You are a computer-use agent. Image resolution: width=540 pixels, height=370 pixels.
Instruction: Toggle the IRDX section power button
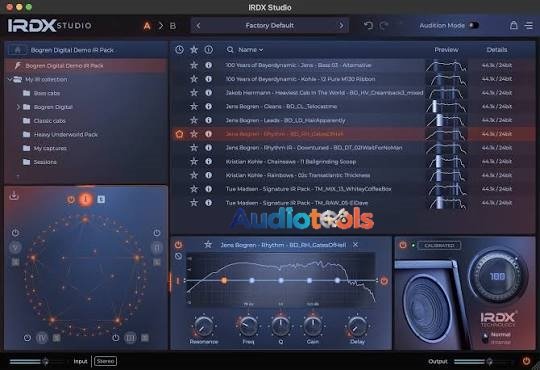(x=403, y=245)
